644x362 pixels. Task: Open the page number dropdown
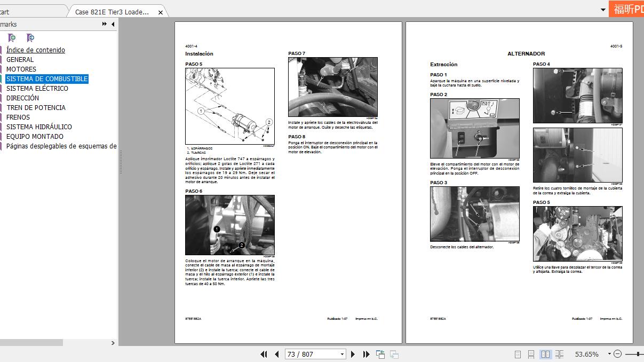pos(341,354)
